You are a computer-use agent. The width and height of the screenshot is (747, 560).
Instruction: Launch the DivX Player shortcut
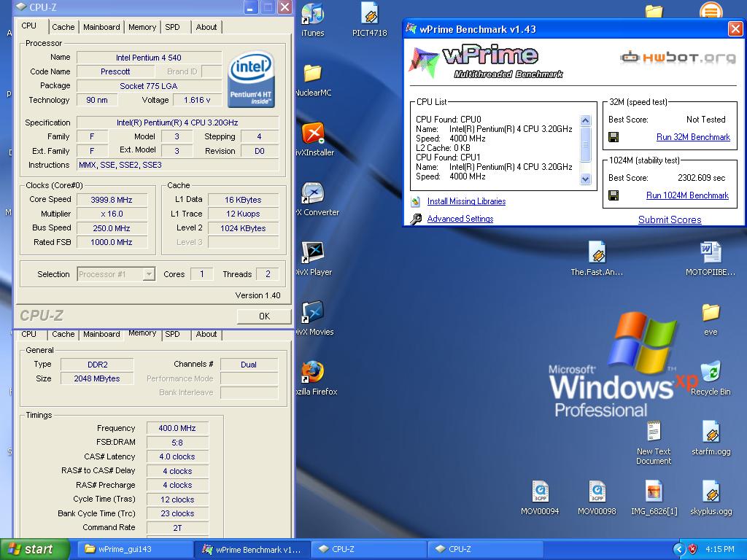coord(312,253)
